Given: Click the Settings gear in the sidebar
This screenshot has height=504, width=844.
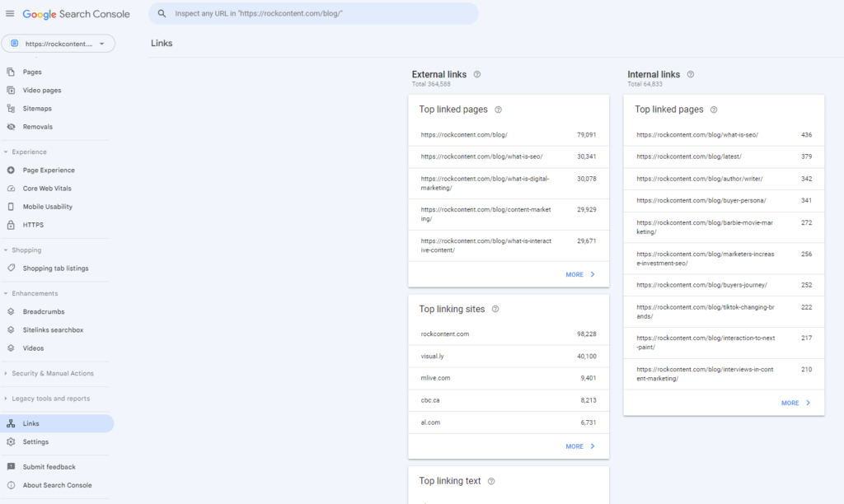Looking at the screenshot, I should 12,441.
